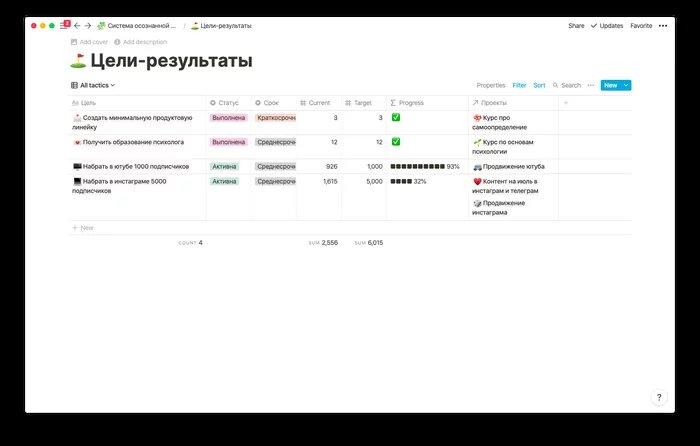Click the 32% progress bar
700x446 pixels.
(x=408, y=182)
